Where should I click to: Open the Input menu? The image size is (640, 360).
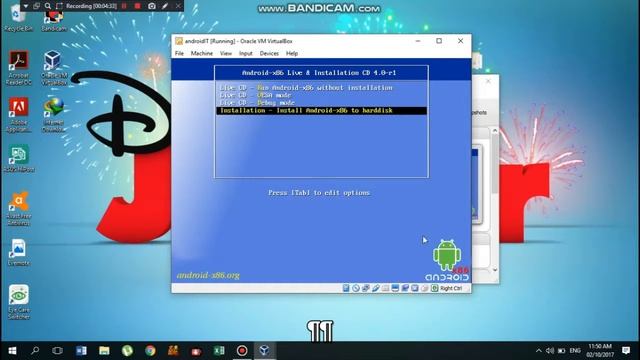click(246, 53)
